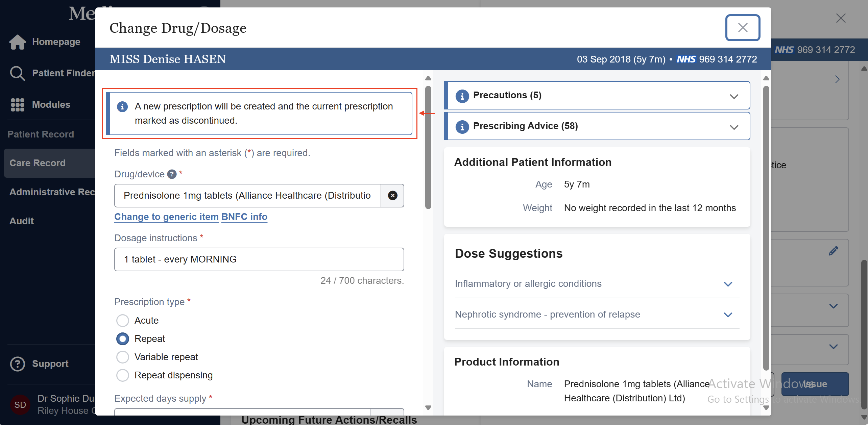Click Change to generic item link

point(166,217)
